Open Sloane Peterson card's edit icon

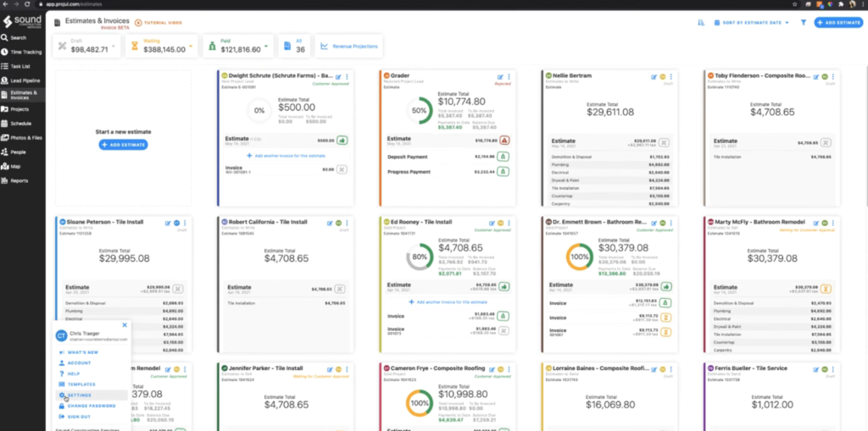(x=169, y=223)
